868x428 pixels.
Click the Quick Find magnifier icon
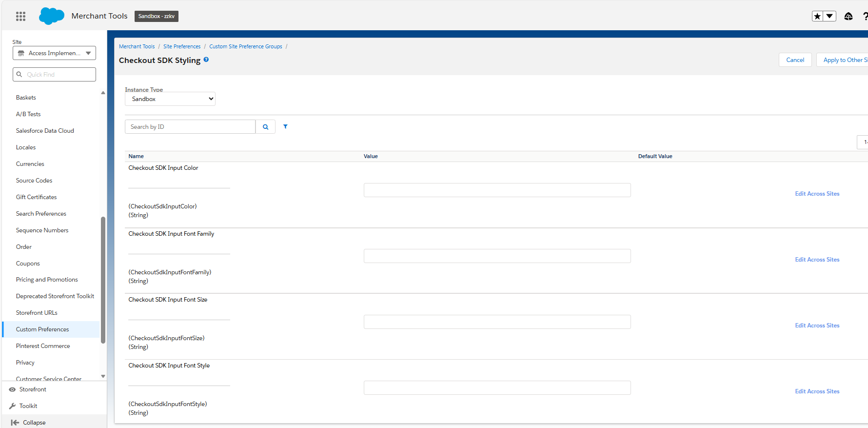point(20,74)
